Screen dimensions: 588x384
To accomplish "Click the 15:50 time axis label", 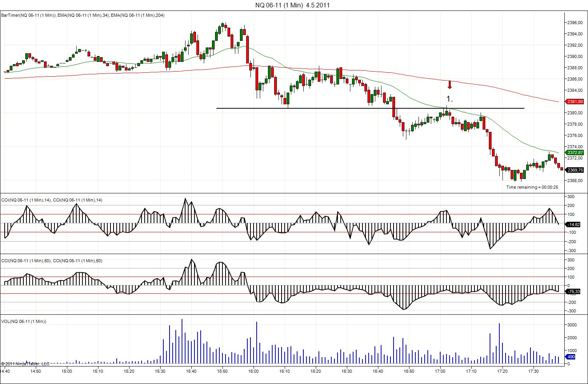I will [x=222, y=371].
